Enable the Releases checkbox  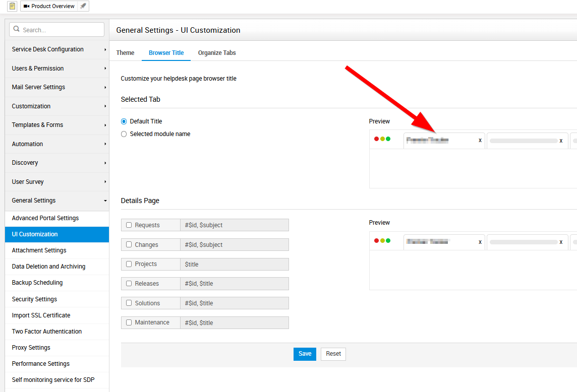point(129,284)
